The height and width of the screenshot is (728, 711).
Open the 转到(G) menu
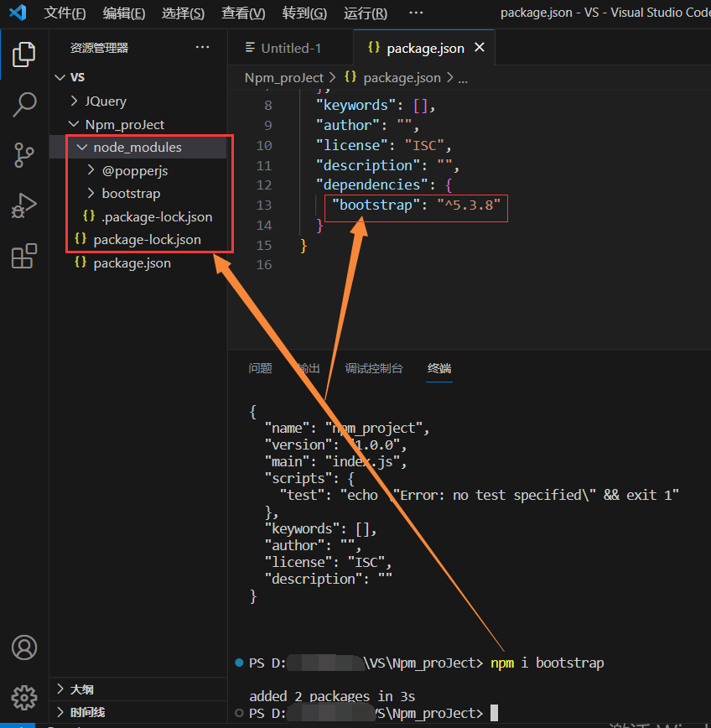[304, 13]
